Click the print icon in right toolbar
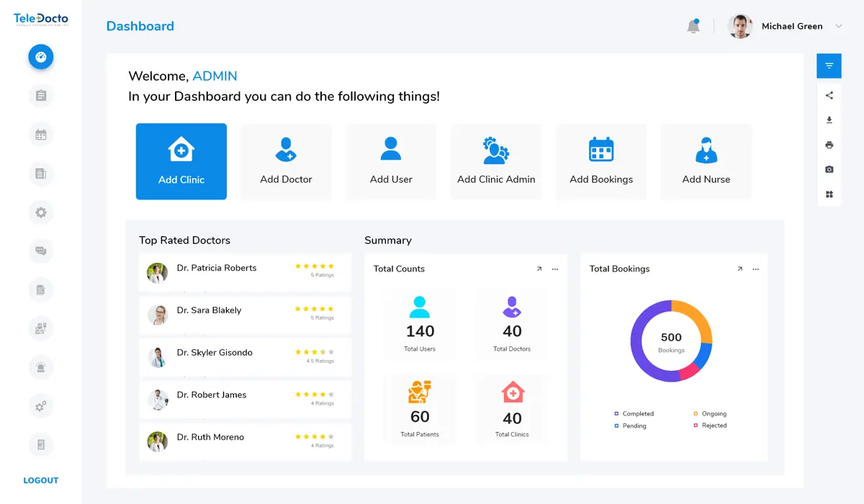864x504 pixels. [829, 145]
